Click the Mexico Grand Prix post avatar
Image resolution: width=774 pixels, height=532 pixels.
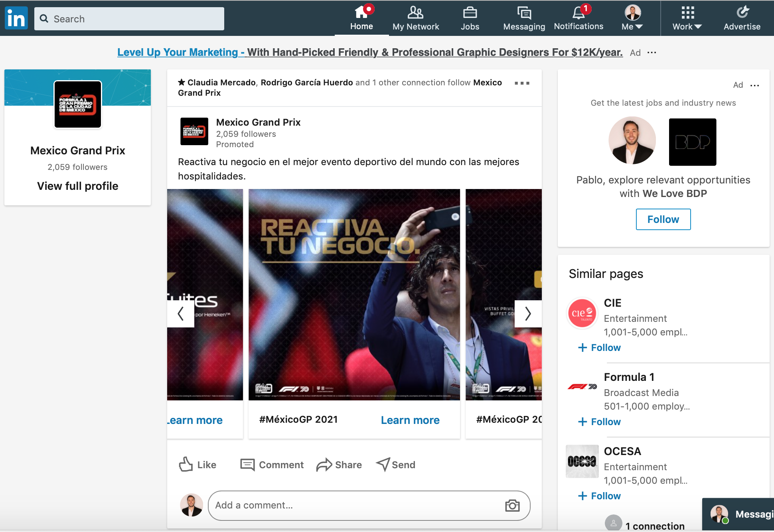(x=194, y=132)
